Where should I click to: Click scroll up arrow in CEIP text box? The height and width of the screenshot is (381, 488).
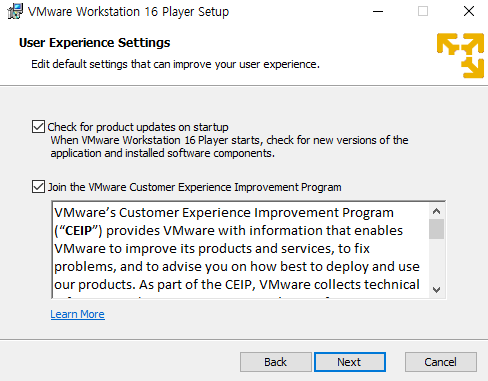pyautogui.click(x=436, y=211)
